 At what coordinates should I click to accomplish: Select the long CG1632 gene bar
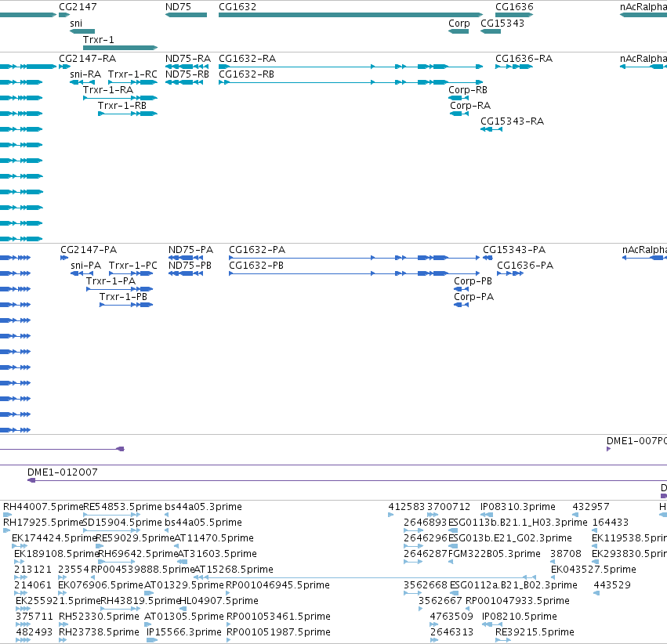point(351,15)
